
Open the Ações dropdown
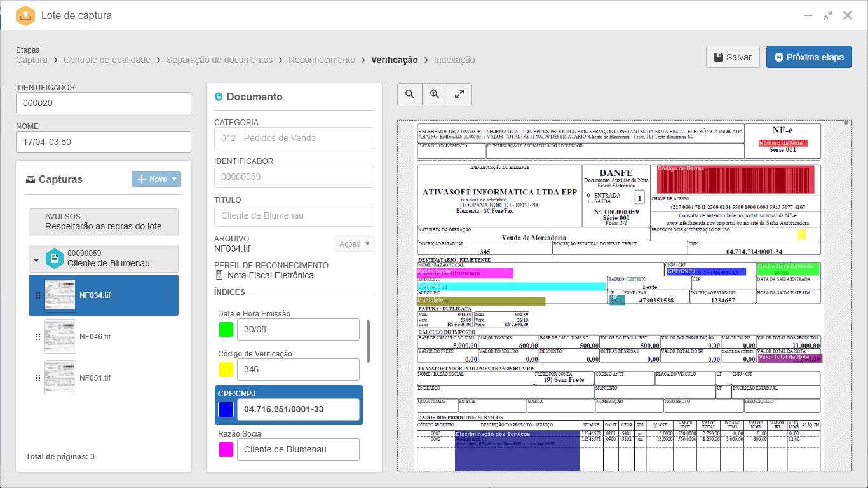(x=354, y=244)
